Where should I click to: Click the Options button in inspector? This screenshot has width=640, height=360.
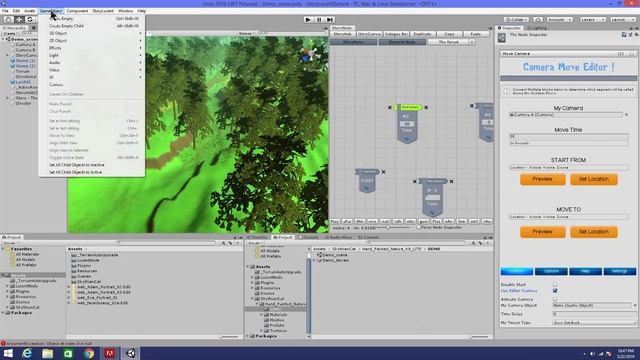pos(551,271)
